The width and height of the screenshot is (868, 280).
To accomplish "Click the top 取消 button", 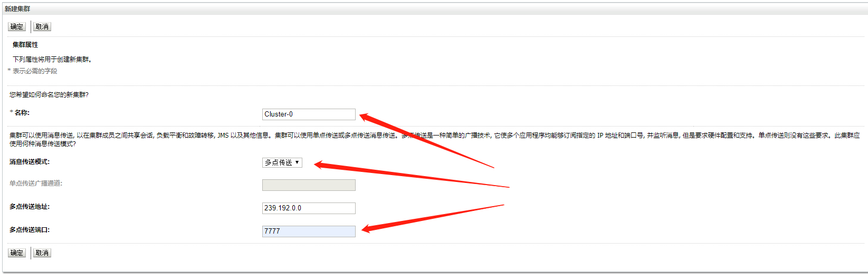I will tap(42, 27).
